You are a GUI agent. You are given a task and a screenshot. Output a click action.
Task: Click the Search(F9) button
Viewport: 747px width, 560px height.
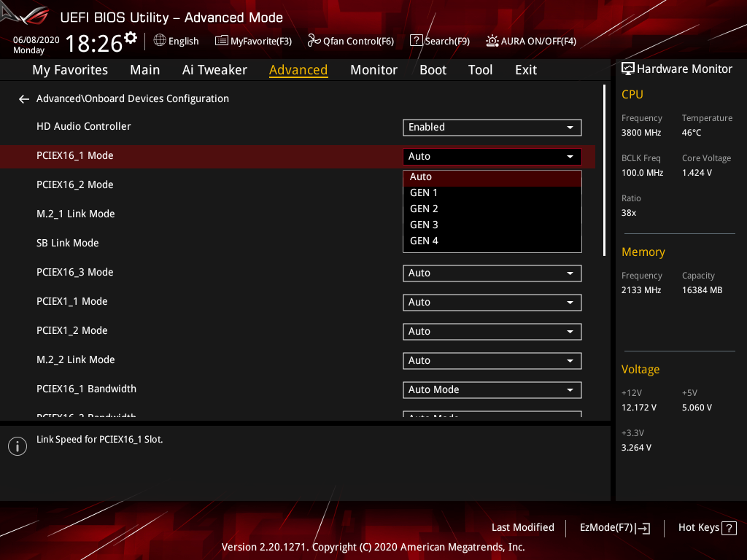point(440,41)
